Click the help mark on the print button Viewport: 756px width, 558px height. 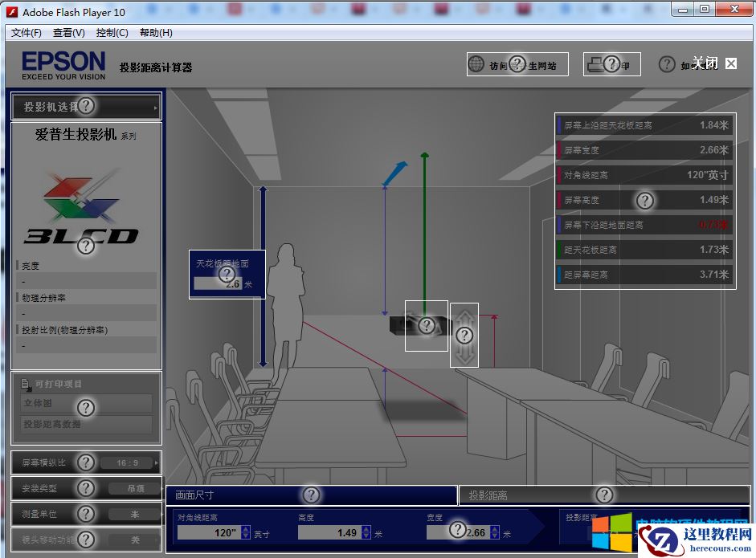(611, 63)
